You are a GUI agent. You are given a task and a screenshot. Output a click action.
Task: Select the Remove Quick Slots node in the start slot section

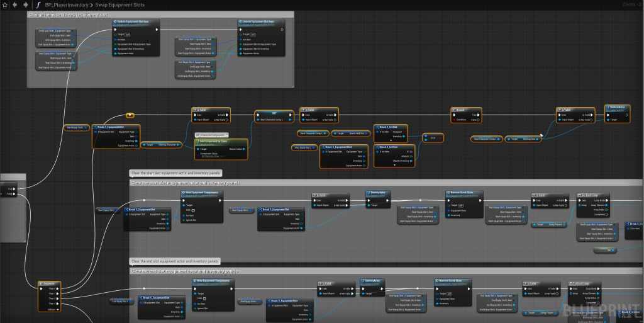point(462,192)
